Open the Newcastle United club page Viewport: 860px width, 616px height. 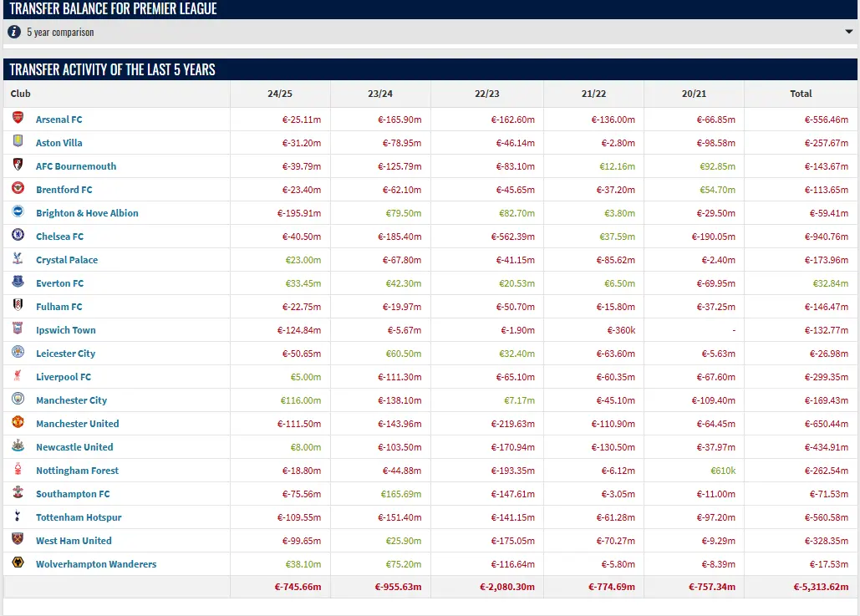point(74,447)
